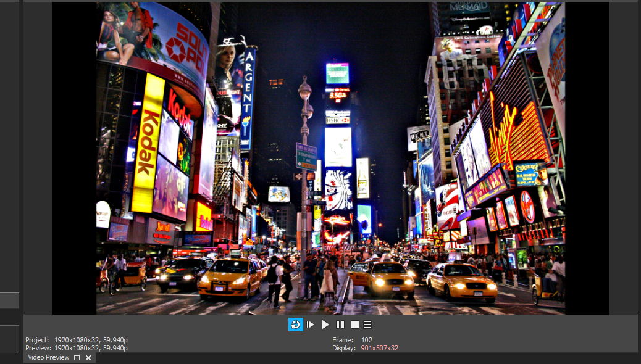Pause the video preview
This screenshot has width=641, height=364.
pyautogui.click(x=340, y=325)
